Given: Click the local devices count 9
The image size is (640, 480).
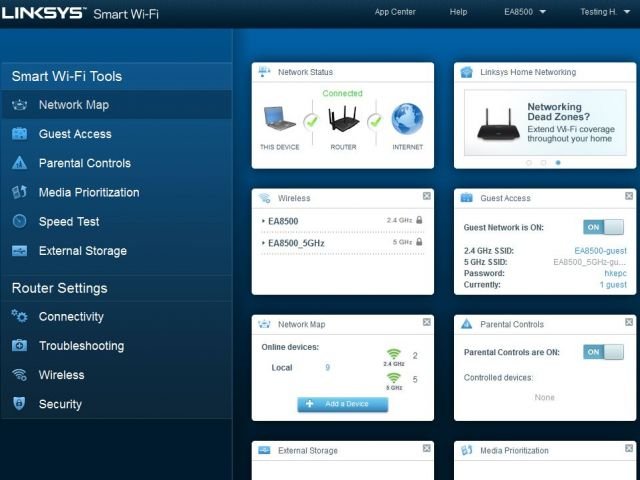Looking at the screenshot, I should (x=327, y=367).
